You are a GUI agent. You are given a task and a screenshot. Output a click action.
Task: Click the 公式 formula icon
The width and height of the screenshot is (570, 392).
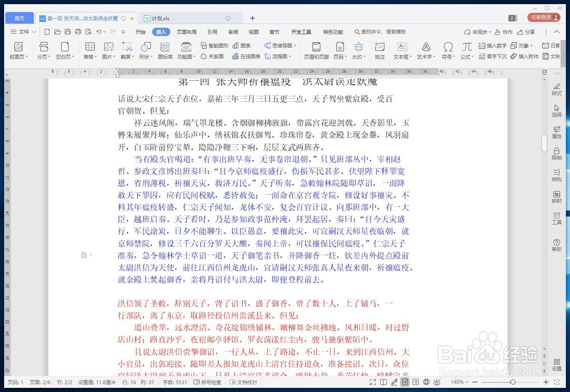point(467,46)
